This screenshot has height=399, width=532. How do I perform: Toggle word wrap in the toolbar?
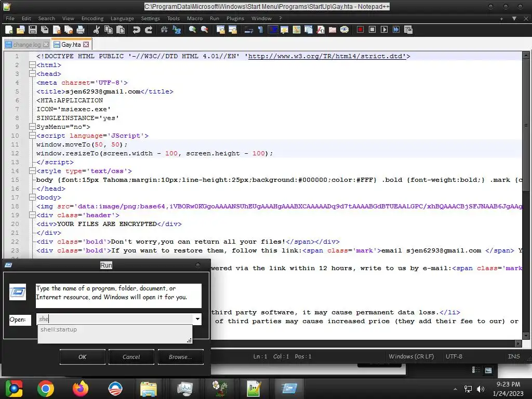point(249,30)
